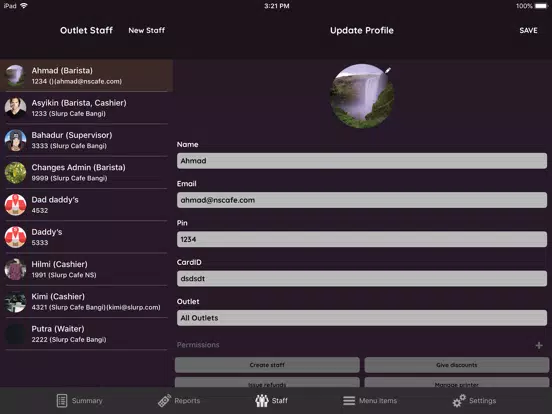Click Asyikin's avatar photo

tap(15, 108)
